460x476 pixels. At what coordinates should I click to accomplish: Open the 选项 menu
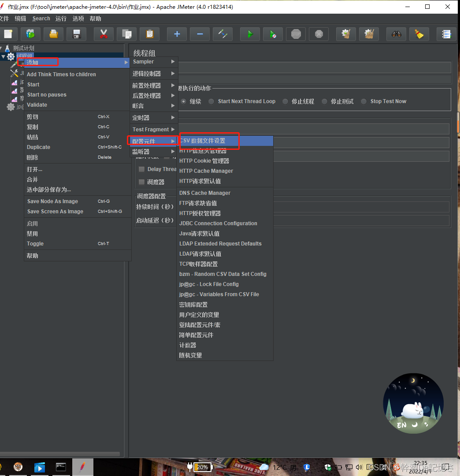pyautogui.click(x=78, y=19)
